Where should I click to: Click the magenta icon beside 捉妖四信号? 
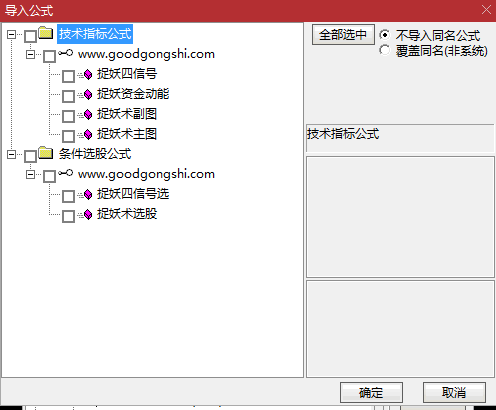88,74
